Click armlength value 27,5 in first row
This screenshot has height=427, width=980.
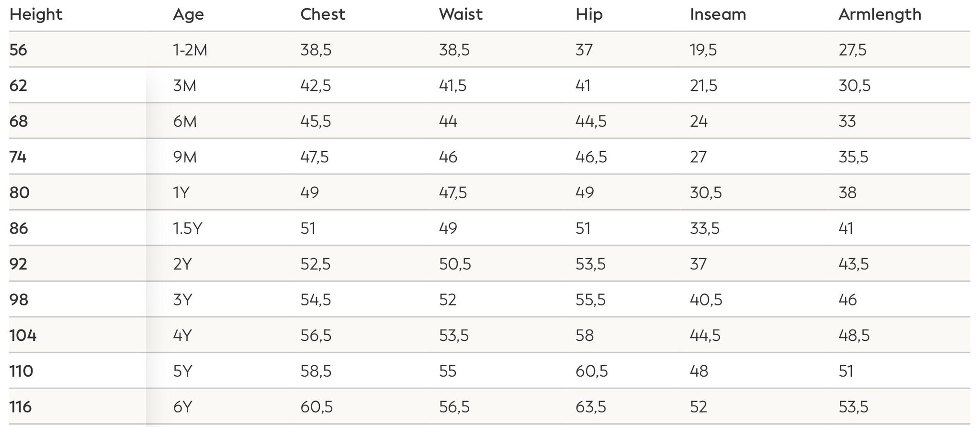pos(852,50)
